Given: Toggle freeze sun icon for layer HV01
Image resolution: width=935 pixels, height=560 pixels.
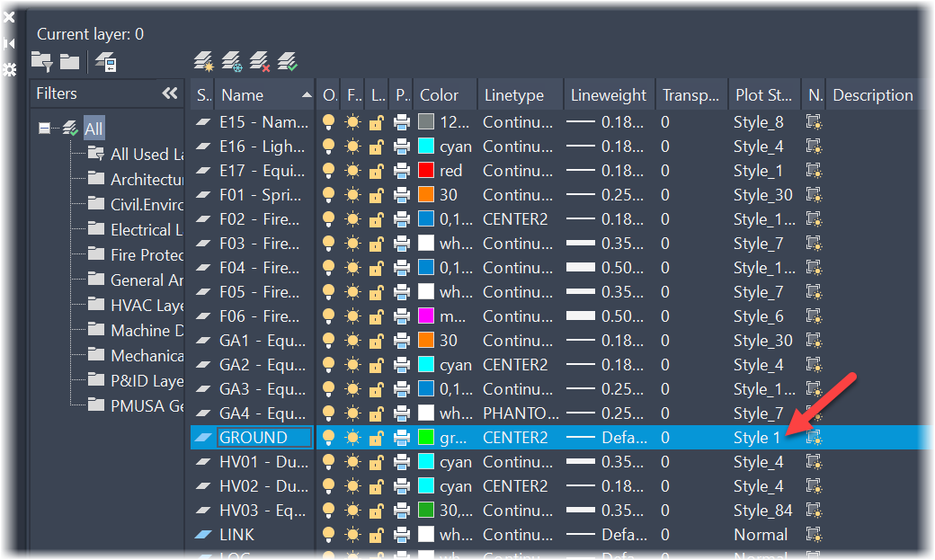Looking at the screenshot, I should 353,462.
